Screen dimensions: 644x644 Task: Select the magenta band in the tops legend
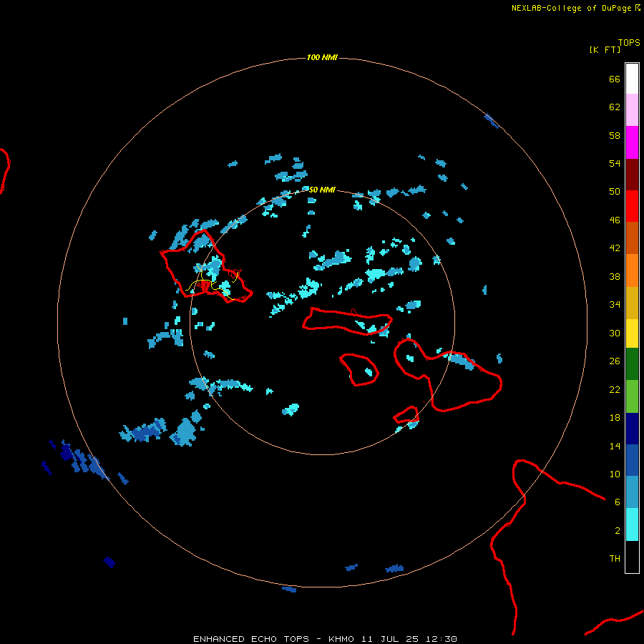click(x=632, y=142)
